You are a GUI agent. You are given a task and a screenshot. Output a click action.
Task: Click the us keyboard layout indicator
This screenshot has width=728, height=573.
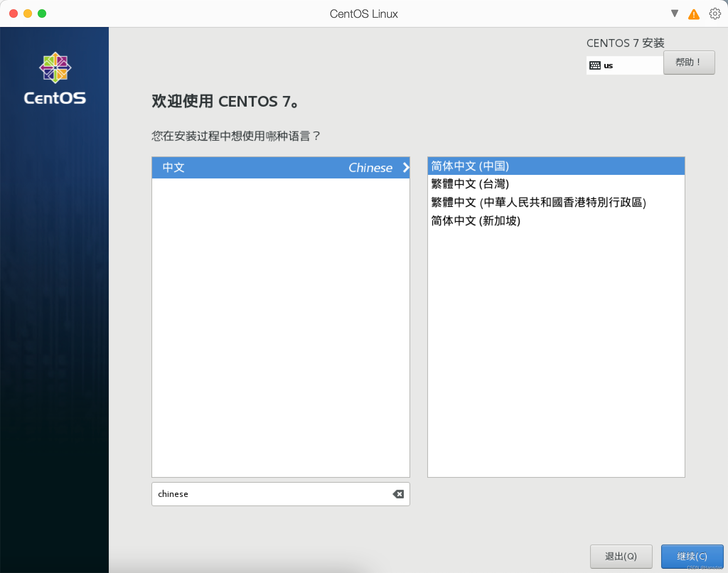[x=608, y=66]
